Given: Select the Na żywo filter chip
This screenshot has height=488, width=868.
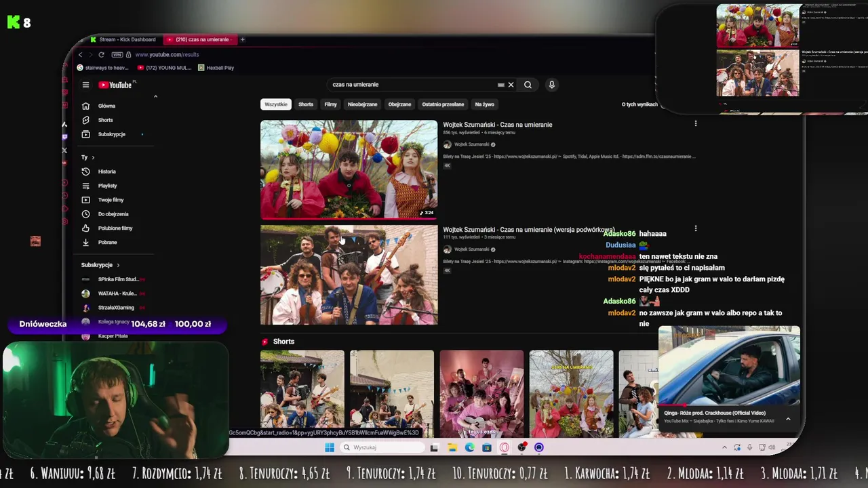Looking at the screenshot, I should [484, 104].
